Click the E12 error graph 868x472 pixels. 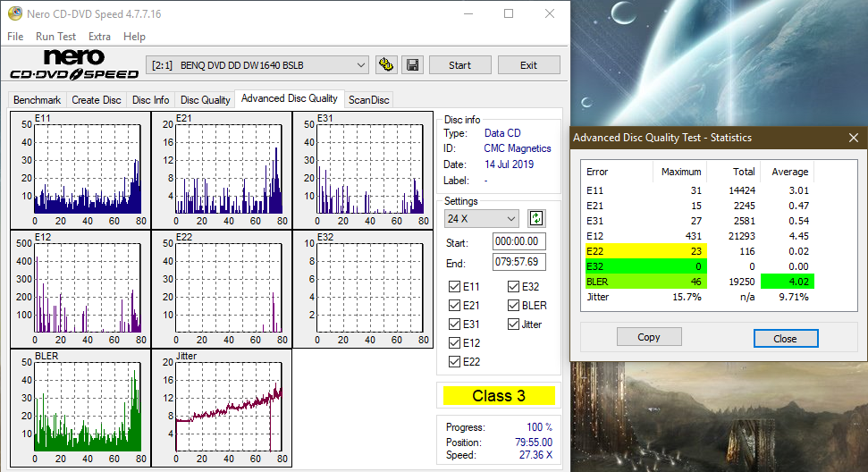tap(80, 290)
